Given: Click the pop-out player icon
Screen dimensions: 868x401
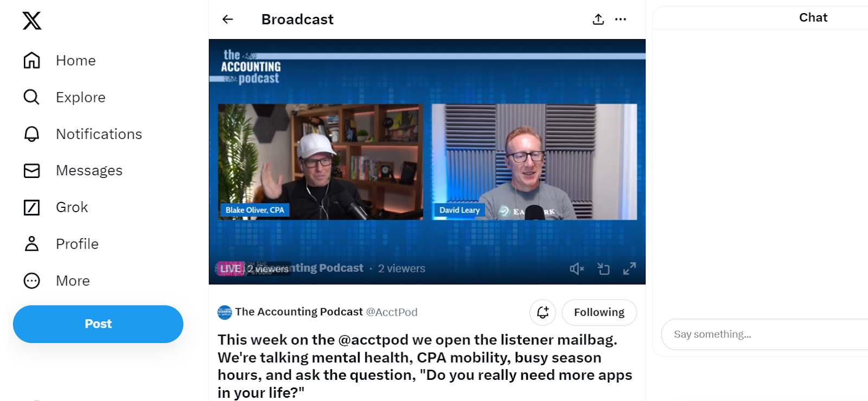Looking at the screenshot, I should click(603, 269).
